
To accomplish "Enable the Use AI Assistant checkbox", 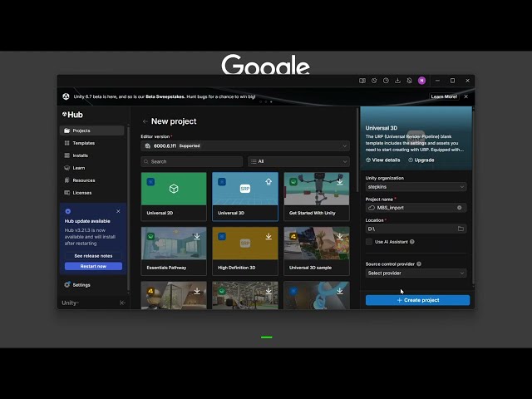I will coord(369,242).
